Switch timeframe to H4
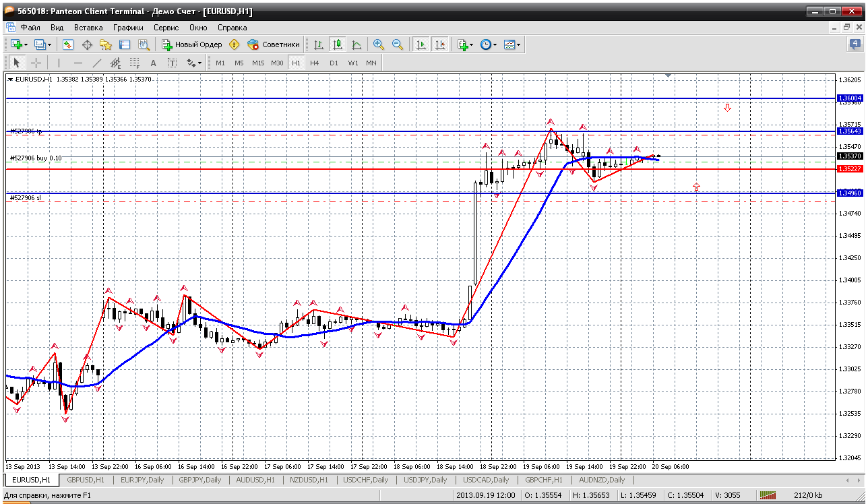The width and height of the screenshot is (868, 504). [315, 63]
